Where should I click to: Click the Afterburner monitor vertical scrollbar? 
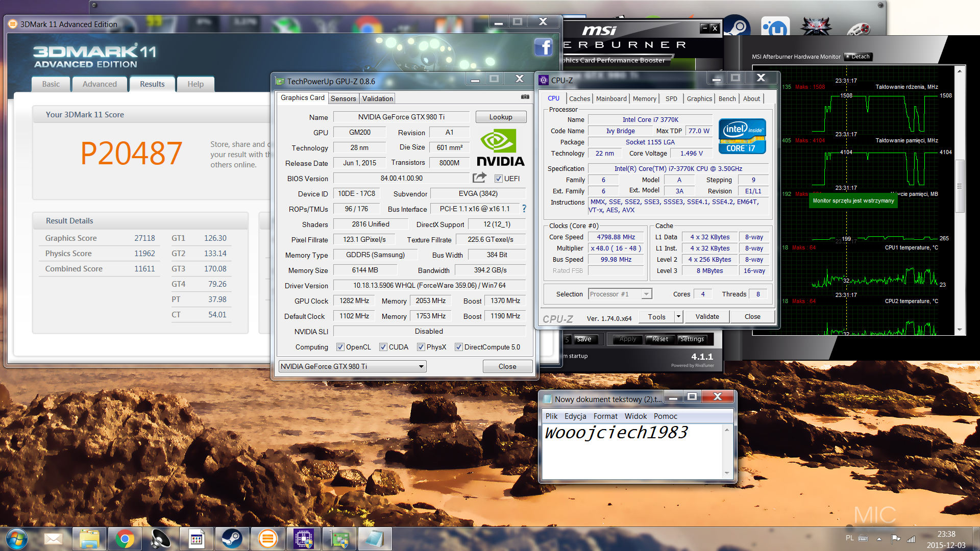[x=960, y=200]
